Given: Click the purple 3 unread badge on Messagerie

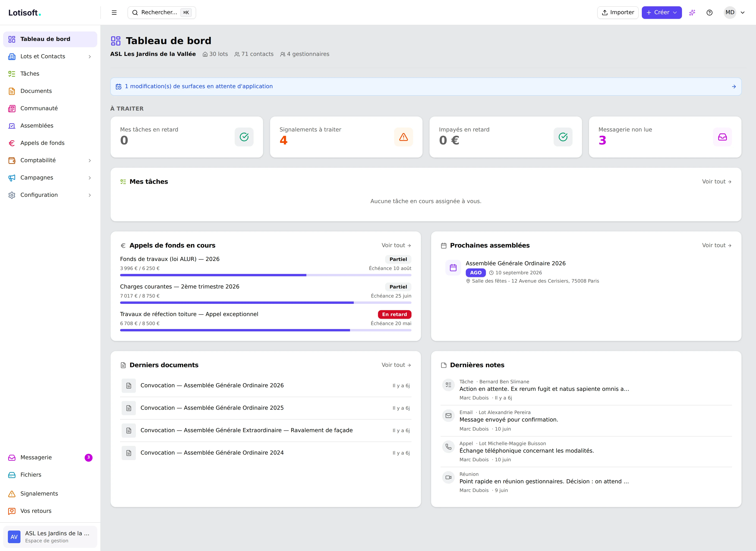Looking at the screenshot, I should (88, 458).
